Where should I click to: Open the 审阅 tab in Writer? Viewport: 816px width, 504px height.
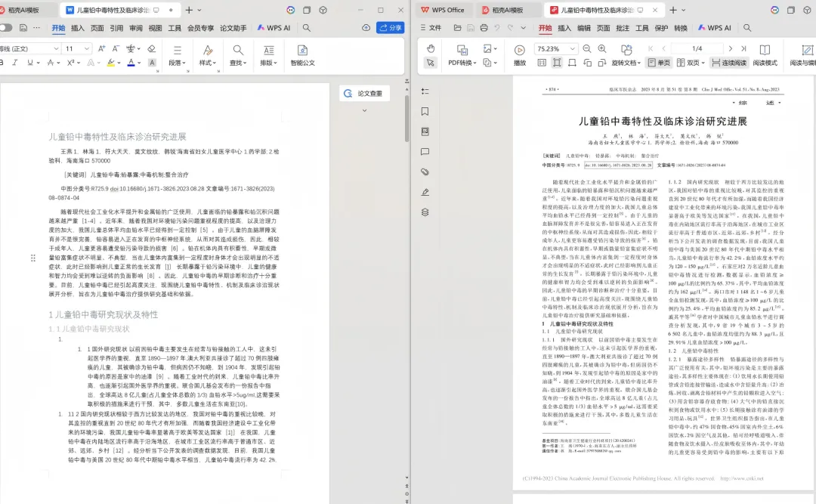point(136,28)
